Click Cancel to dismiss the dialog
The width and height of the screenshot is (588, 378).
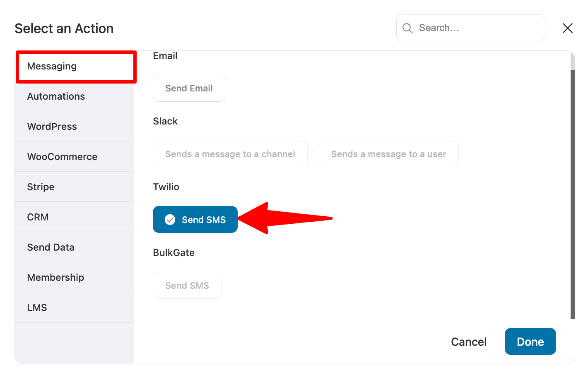tap(469, 342)
